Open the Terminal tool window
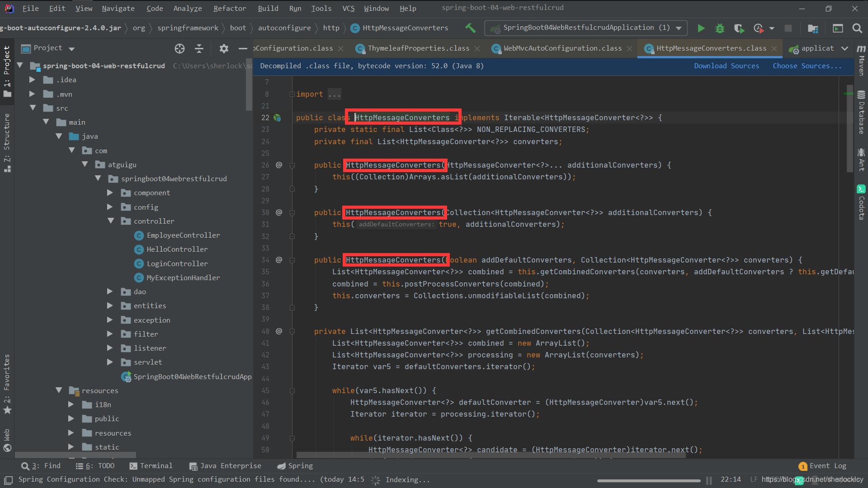This screenshot has height=488, width=868. click(x=151, y=466)
